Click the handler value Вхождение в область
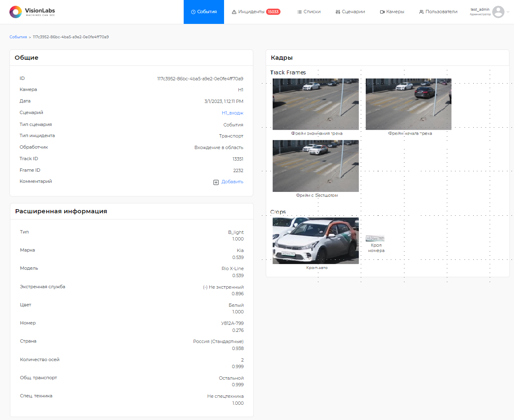Viewport: 514px width, 420px height. [x=219, y=147]
